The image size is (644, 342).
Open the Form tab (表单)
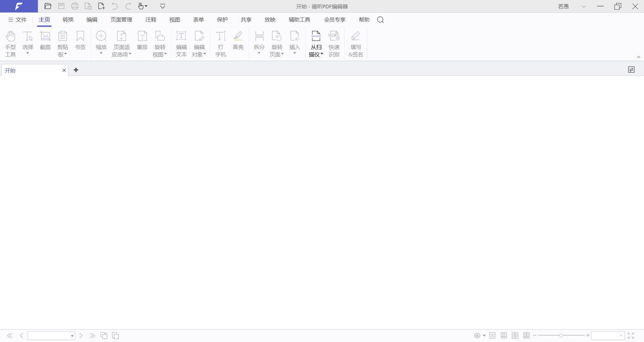199,20
